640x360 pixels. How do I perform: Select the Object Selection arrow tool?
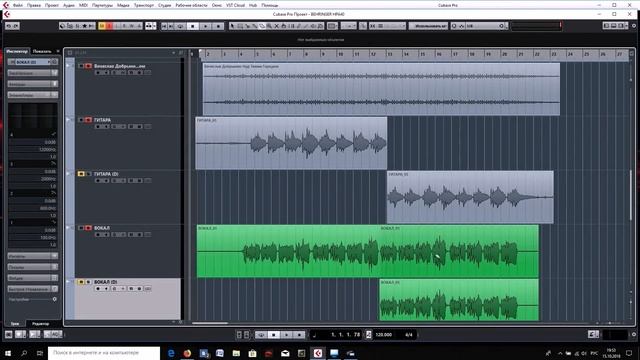click(x=232, y=26)
